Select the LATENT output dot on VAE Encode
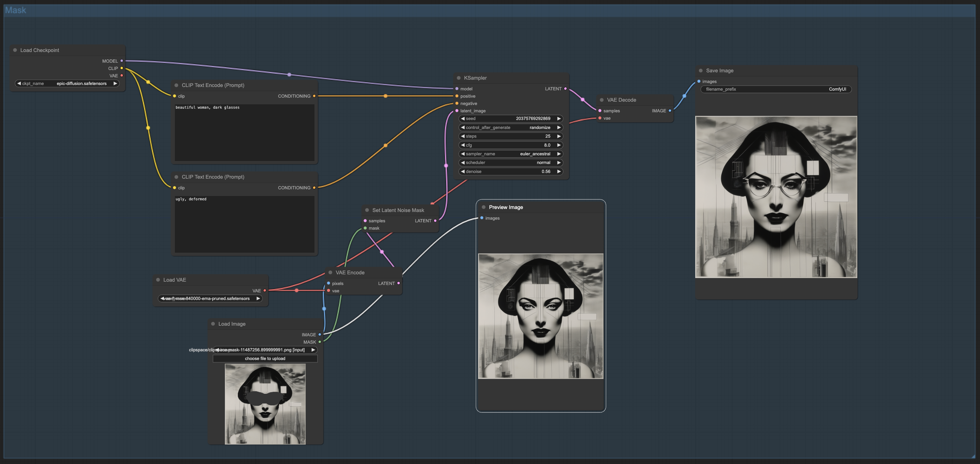980x464 pixels. coord(398,283)
